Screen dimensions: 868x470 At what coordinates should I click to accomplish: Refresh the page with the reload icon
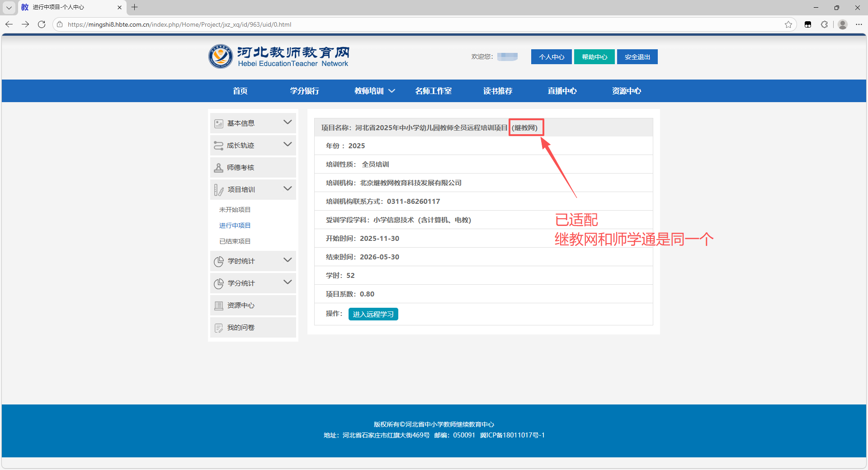(42, 24)
